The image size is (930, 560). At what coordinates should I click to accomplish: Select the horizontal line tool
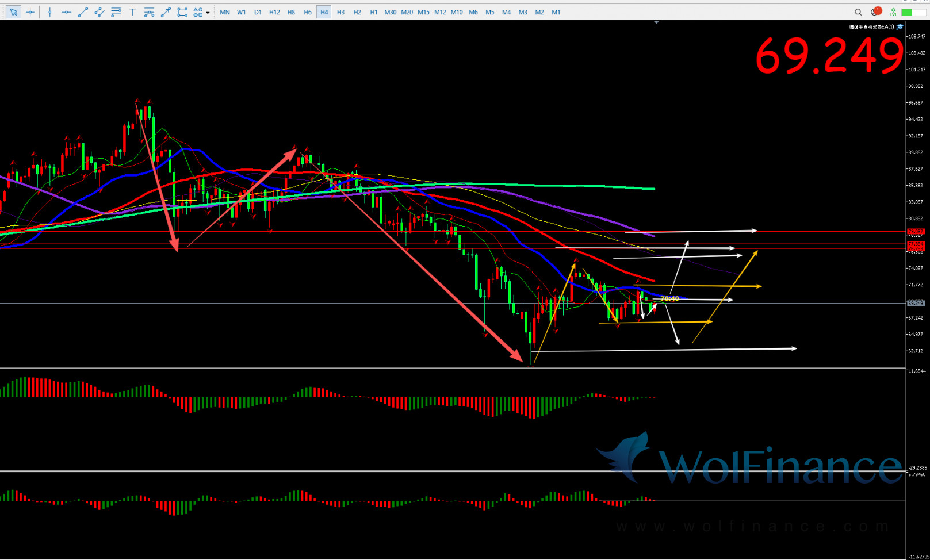66,12
